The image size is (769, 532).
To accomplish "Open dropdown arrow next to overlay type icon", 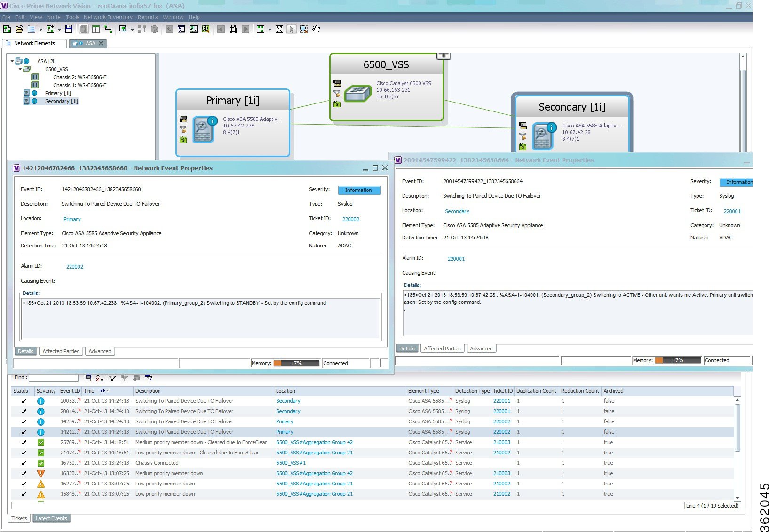I will tap(132, 30).
